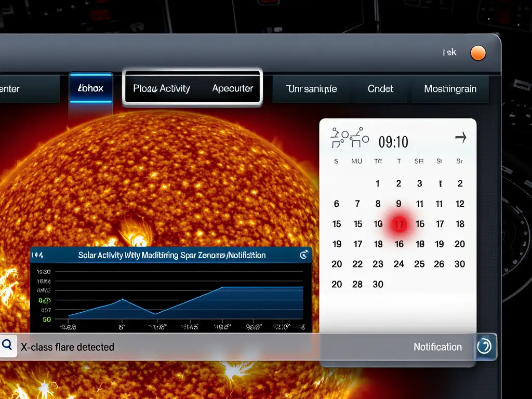This screenshot has height=399, width=532.
Task: Click the Notification label in the alert bar
Action: coord(437,347)
